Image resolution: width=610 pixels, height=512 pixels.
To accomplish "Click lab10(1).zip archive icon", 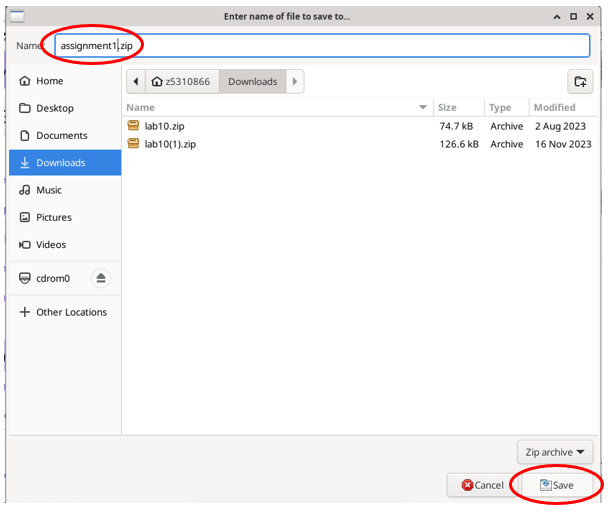I will click(x=133, y=143).
